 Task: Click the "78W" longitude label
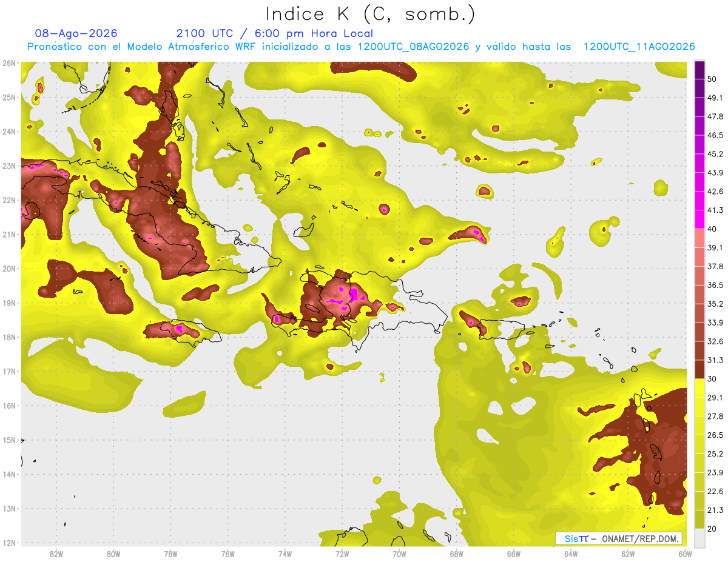tap(170, 554)
